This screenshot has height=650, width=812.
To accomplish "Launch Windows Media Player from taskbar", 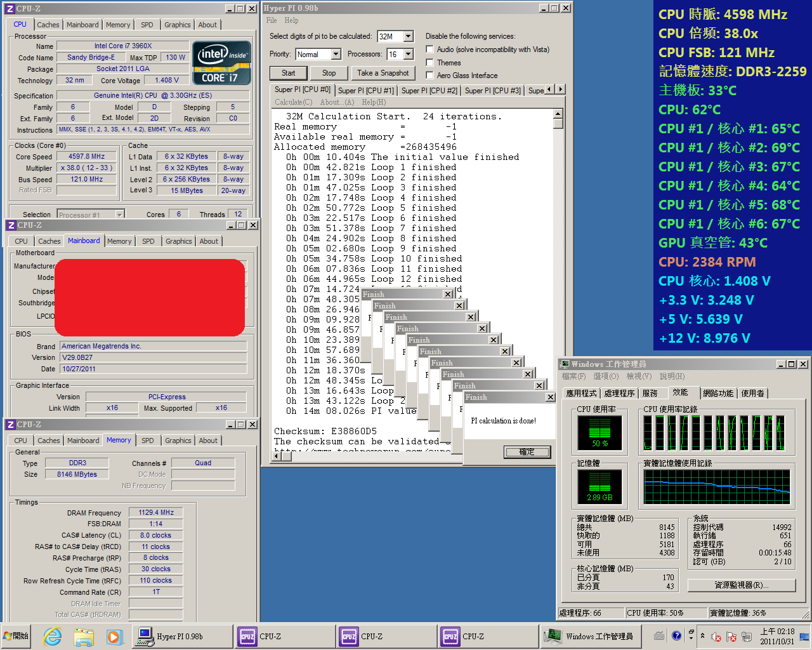I will coord(114,637).
